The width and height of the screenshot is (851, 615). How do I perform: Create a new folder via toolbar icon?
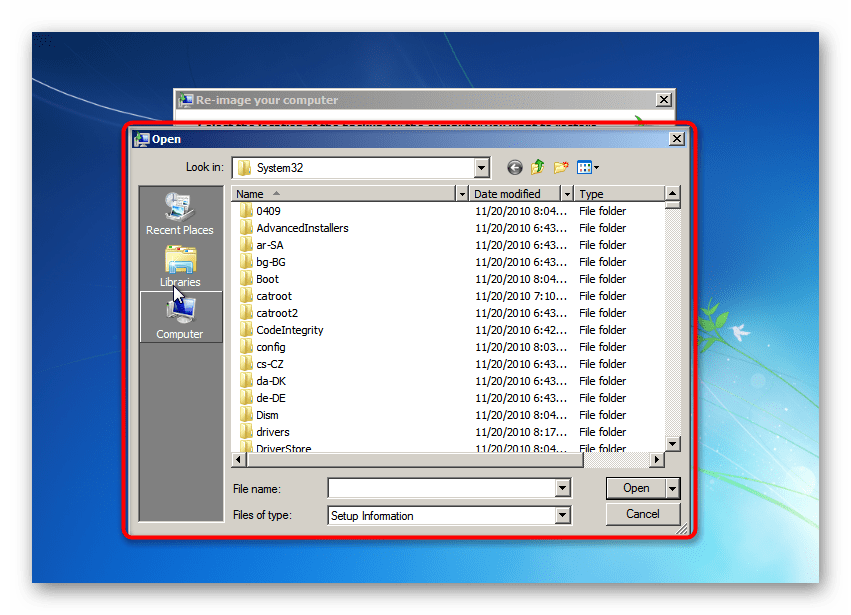561,168
